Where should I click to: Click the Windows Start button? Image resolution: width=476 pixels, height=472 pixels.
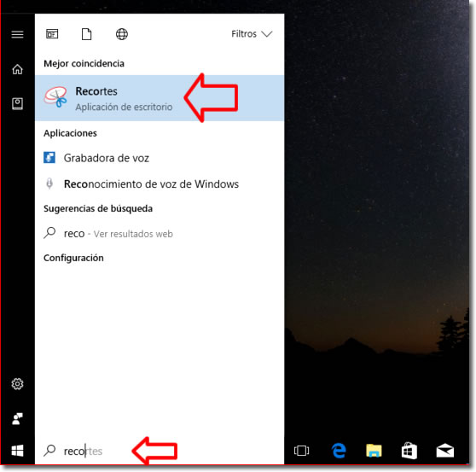pos(17,451)
